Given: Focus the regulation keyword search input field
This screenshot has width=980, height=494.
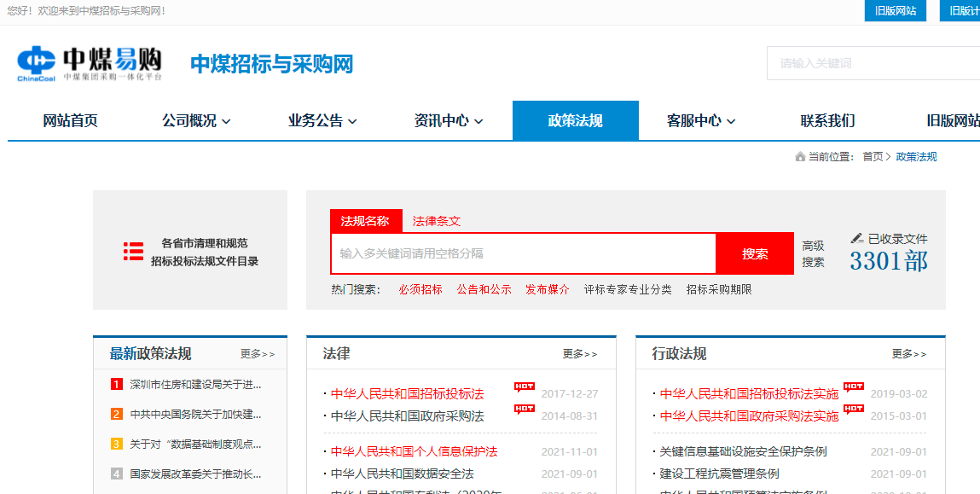Looking at the screenshot, I should [523, 253].
